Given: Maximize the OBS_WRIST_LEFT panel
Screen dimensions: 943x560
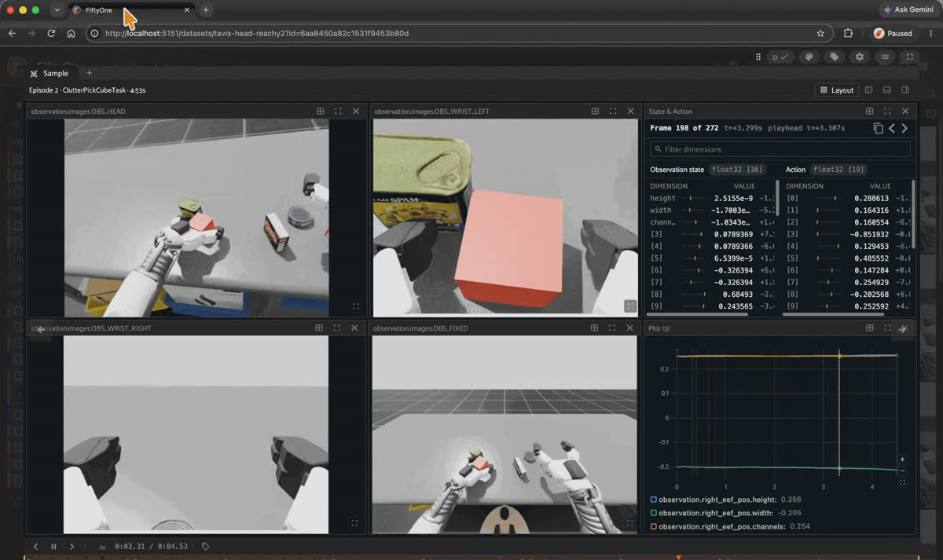Looking at the screenshot, I should pyautogui.click(x=613, y=112).
